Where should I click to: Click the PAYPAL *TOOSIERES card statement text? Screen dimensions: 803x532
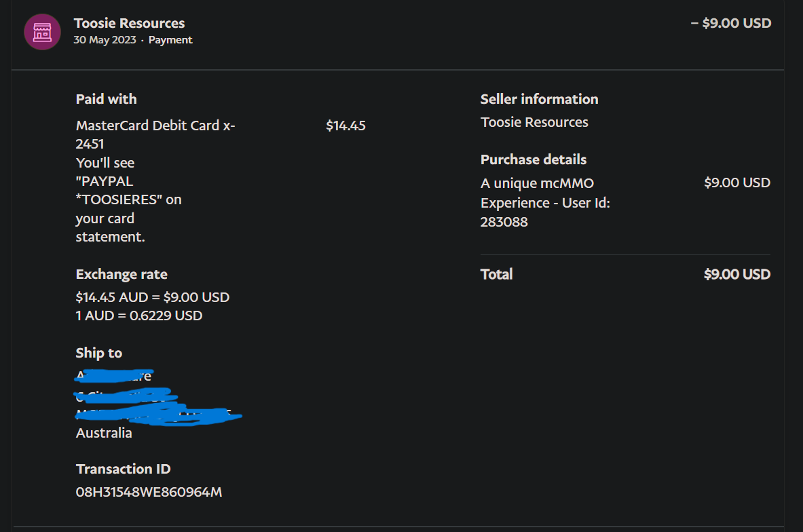click(128, 191)
